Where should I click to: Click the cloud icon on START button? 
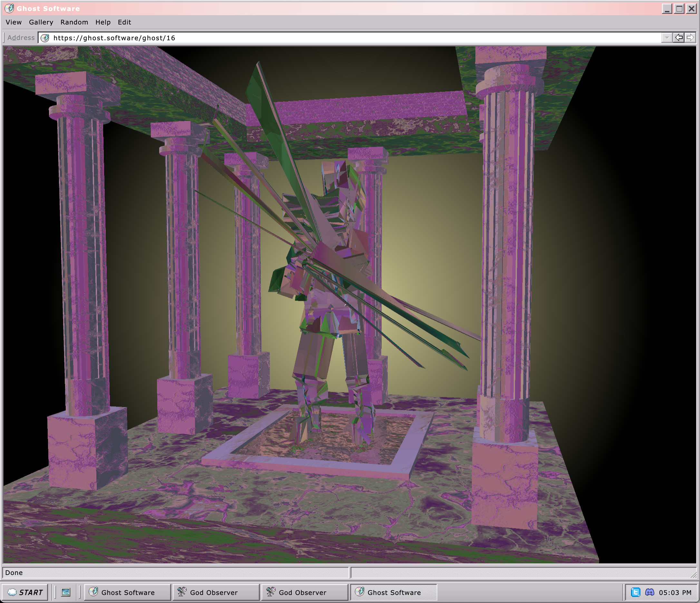12,592
